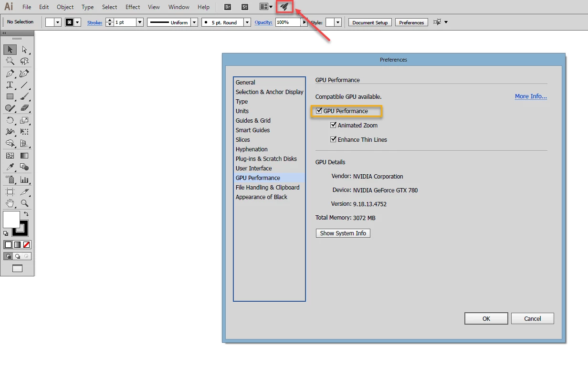The image size is (588, 391).
Task: Expand the Opacity slider arrow
Action: (x=304, y=22)
